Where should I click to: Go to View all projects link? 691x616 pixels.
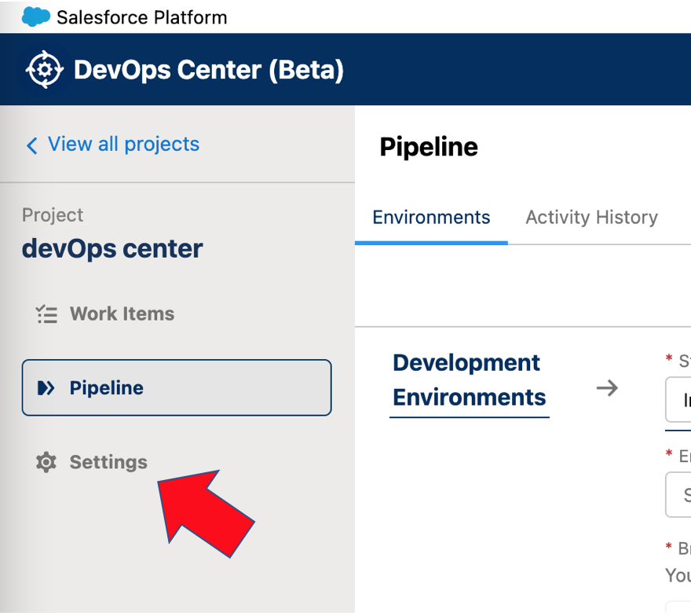pyautogui.click(x=123, y=145)
